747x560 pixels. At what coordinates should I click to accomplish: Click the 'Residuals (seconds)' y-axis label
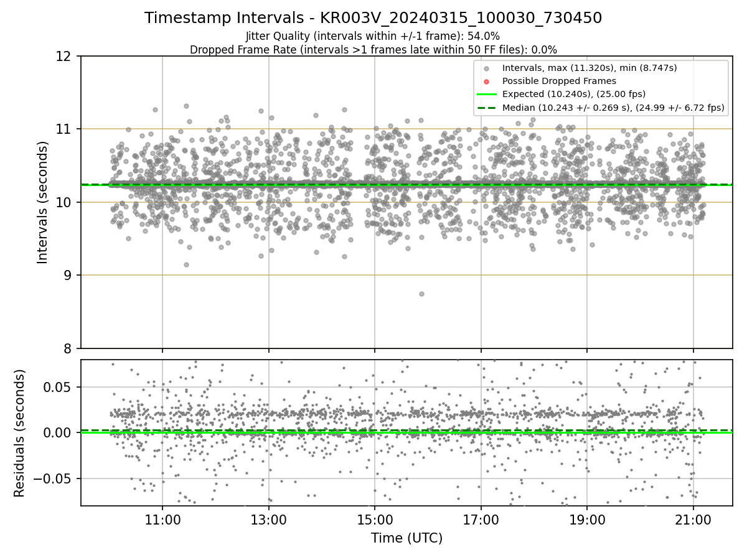tap(19, 433)
